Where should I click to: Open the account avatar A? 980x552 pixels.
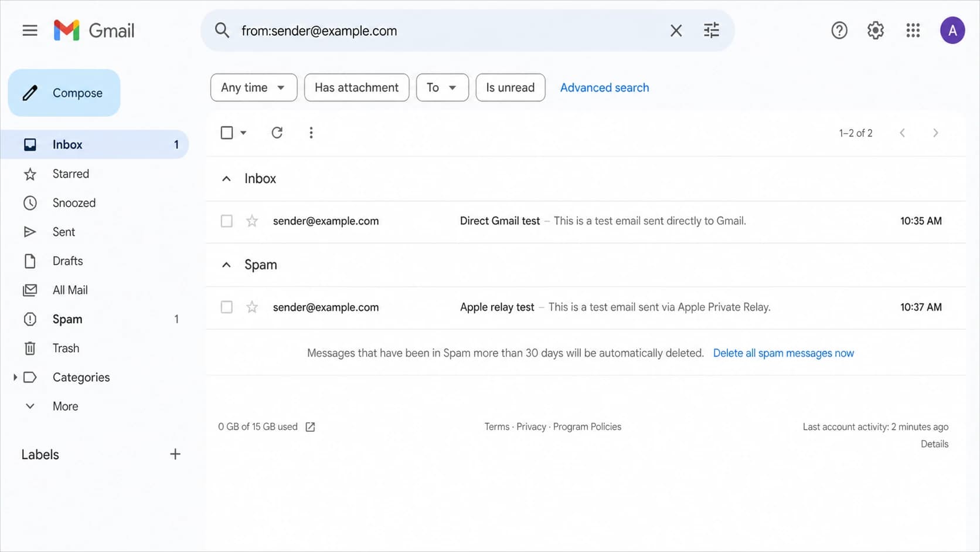tap(952, 31)
